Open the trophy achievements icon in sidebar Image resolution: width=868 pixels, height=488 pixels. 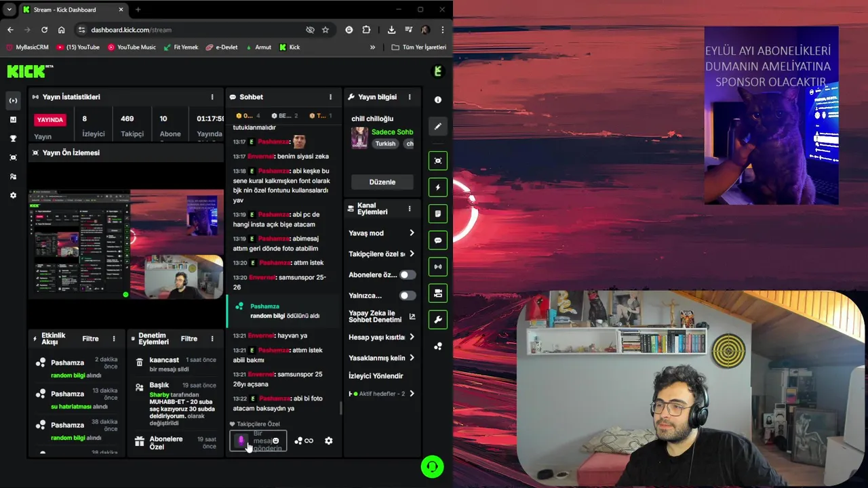(13, 138)
